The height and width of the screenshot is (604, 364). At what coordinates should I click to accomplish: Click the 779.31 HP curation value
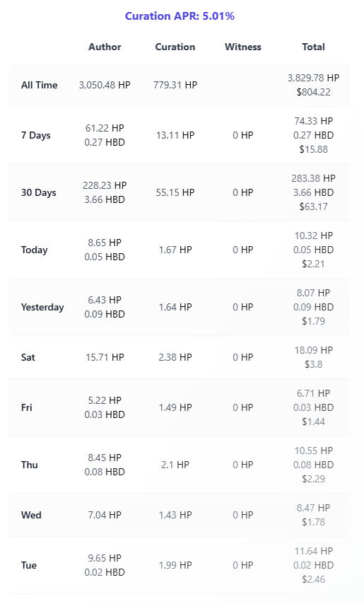[x=175, y=85]
